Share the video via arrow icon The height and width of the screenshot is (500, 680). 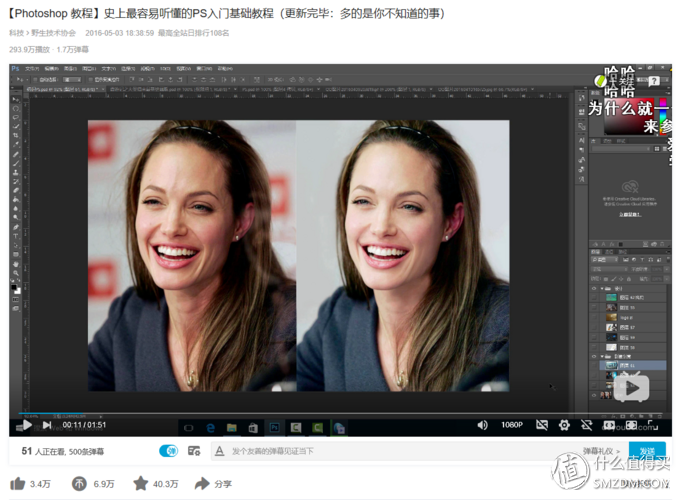tap(201, 484)
